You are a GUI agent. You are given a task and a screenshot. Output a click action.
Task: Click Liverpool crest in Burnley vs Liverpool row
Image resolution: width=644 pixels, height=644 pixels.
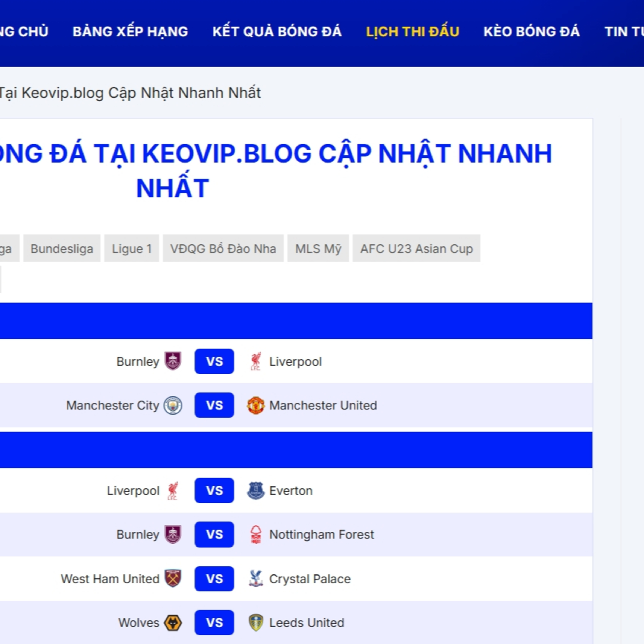pos(256,361)
